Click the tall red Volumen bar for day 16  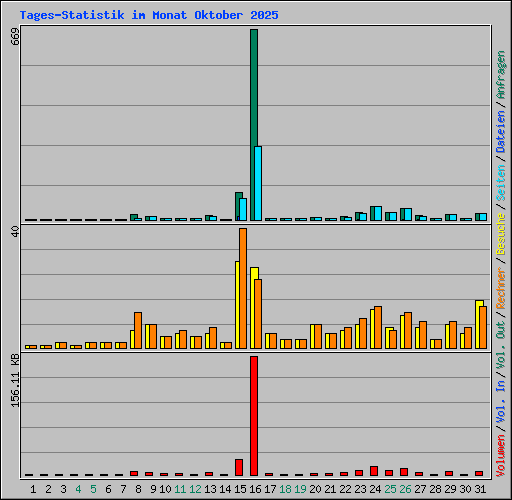click(x=254, y=416)
